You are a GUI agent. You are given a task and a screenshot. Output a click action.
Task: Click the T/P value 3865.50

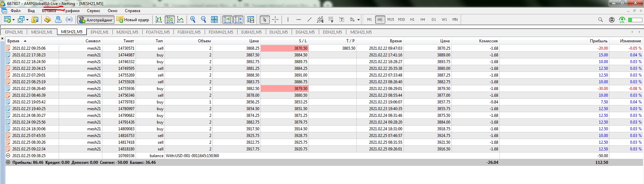(349, 48)
